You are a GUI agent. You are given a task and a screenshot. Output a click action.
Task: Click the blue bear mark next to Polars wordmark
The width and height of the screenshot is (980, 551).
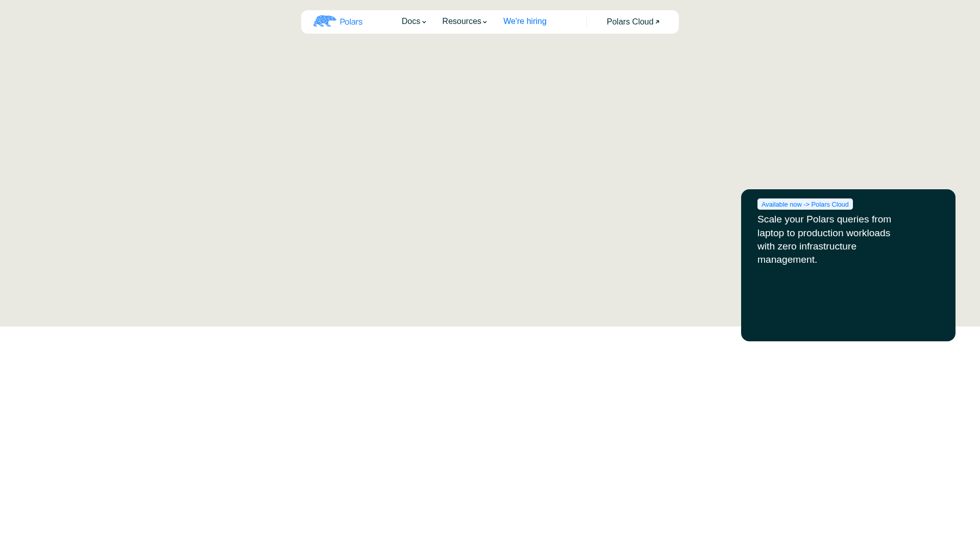point(325,21)
